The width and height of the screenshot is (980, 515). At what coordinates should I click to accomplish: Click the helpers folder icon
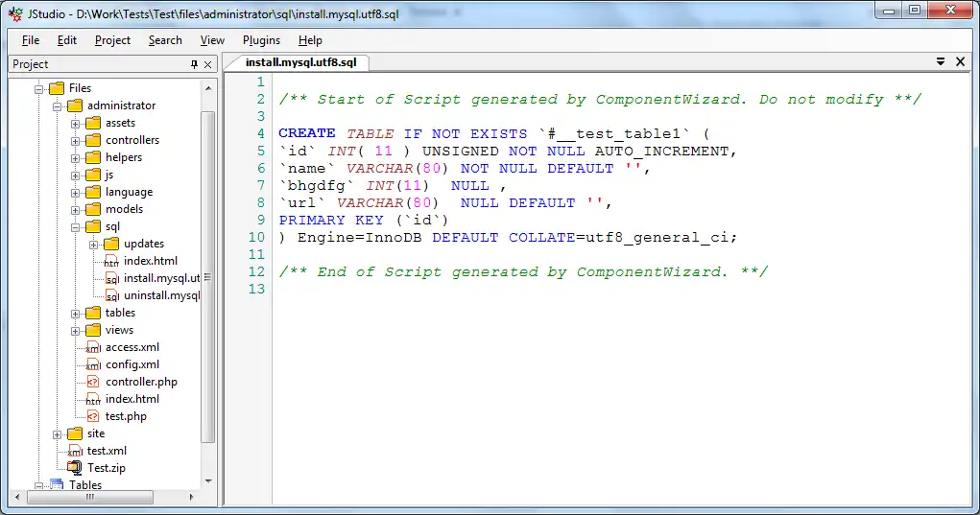click(x=93, y=157)
